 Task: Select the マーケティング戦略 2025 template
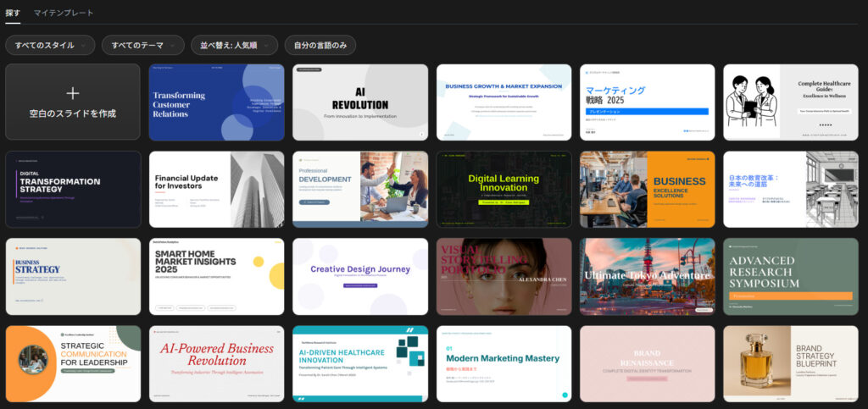(x=647, y=102)
